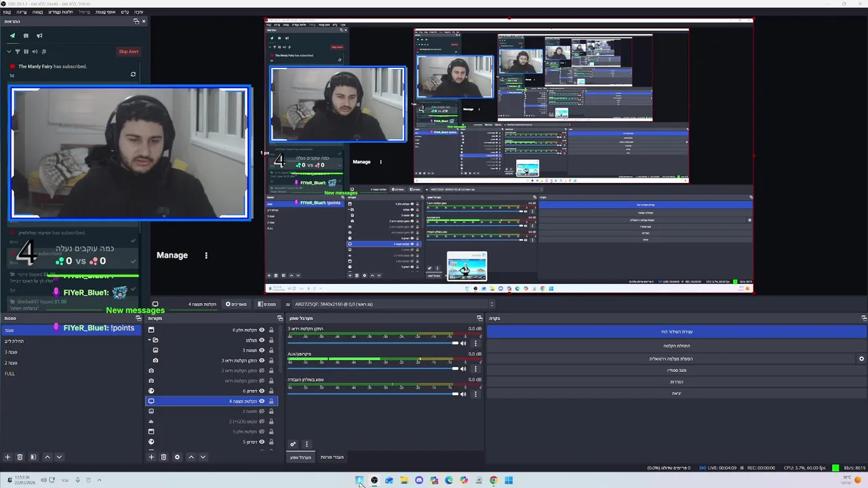Screen dimensions: 868x488
Task: Open the חלונות נצמדים menu
Action: coord(60,12)
